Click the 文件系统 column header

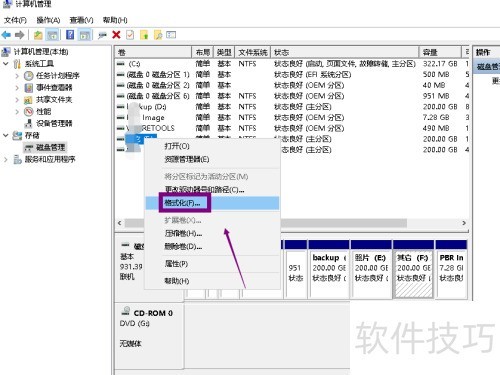tap(253, 52)
